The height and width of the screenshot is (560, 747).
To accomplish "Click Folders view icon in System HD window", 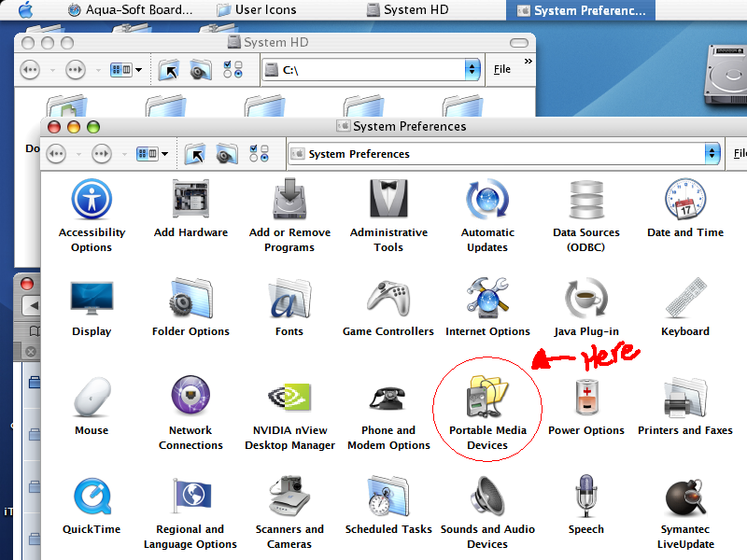I will [x=201, y=70].
